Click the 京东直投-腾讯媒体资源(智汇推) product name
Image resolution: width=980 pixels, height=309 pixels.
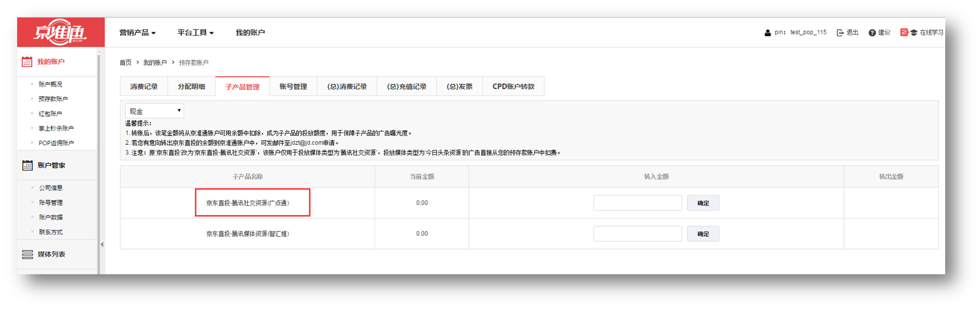[247, 234]
